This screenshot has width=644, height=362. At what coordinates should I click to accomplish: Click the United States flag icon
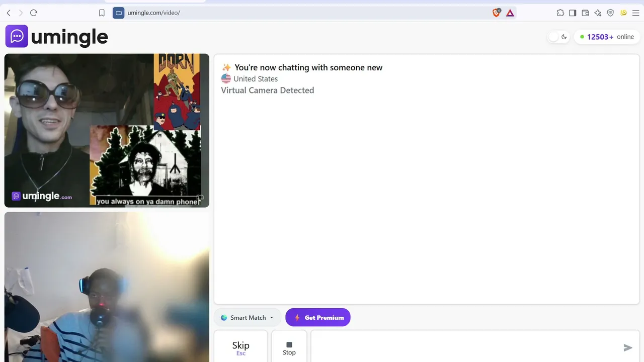pyautogui.click(x=226, y=78)
